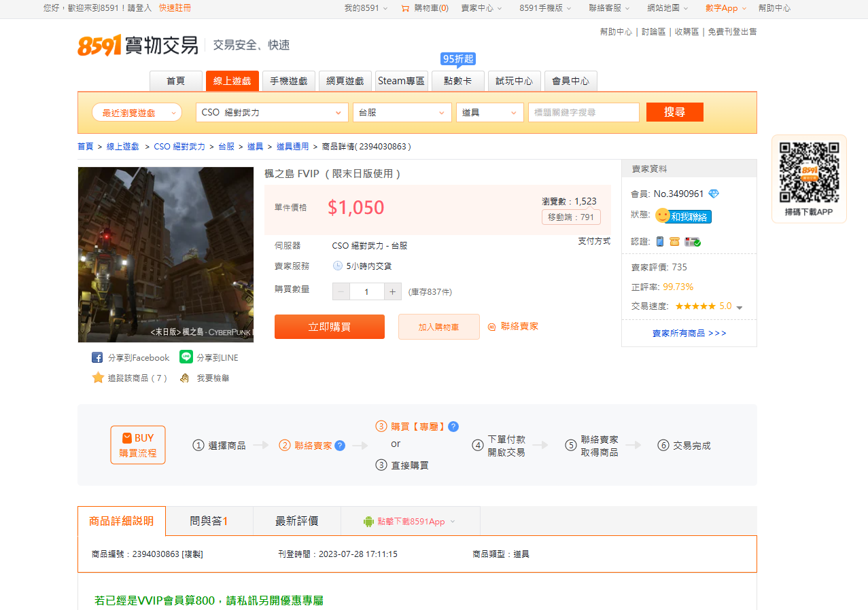
Task: Click the Android icon for 8591 App download
Action: [x=368, y=522]
